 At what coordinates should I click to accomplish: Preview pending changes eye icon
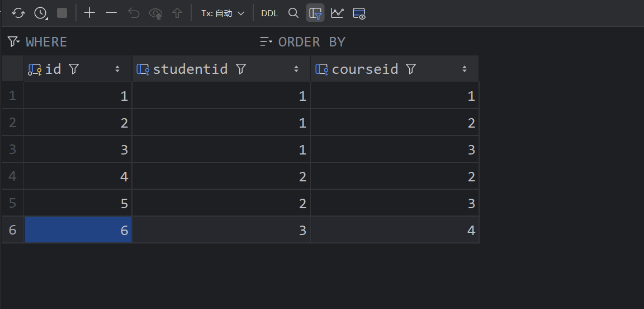(155, 13)
